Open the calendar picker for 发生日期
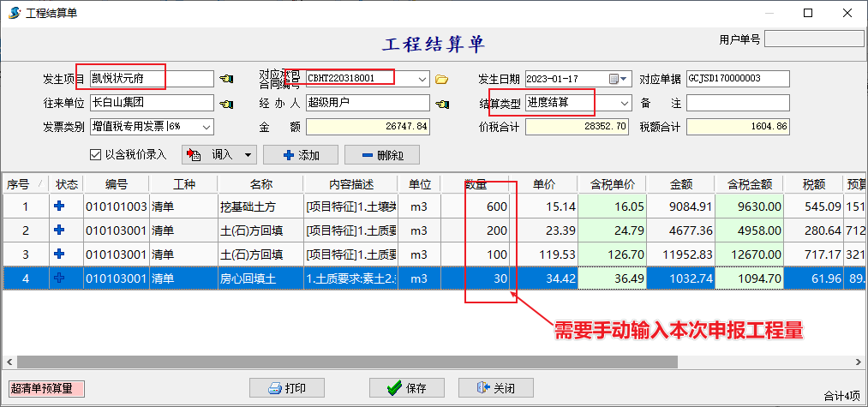The width and height of the screenshot is (868, 407). [x=614, y=79]
